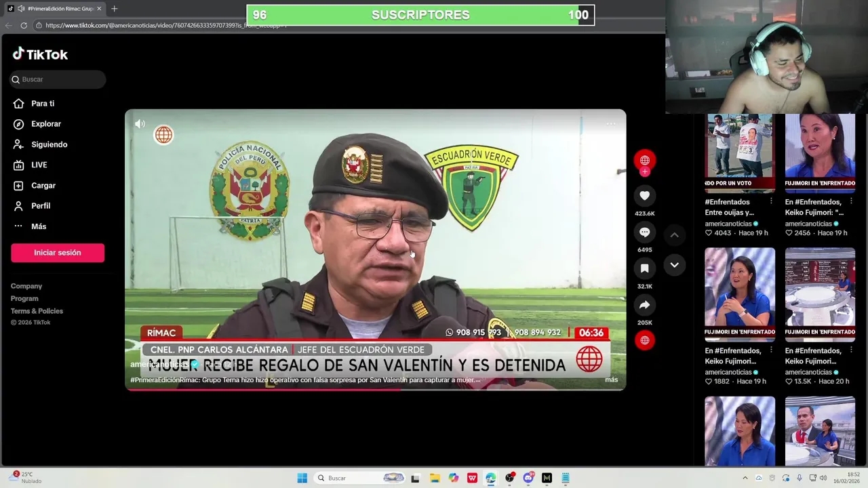The width and height of the screenshot is (868, 488).
Task: Open the Program footer link
Action: [x=24, y=298]
